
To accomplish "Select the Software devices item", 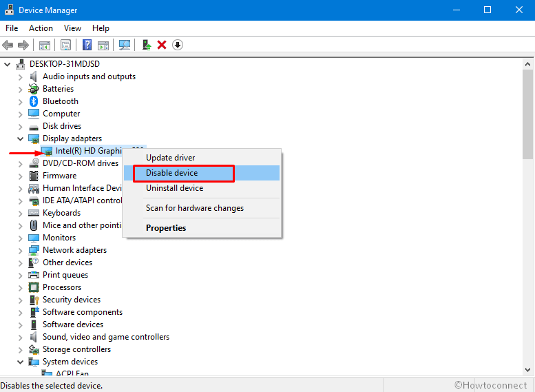I will (73, 324).
